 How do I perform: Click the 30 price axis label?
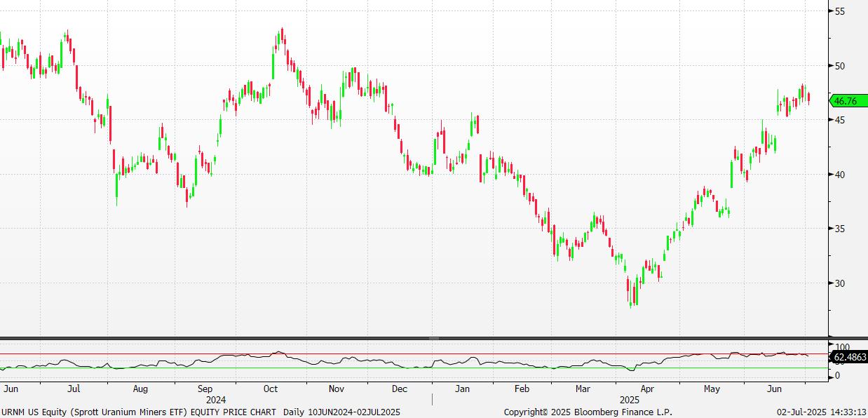pyautogui.click(x=839, y=283)
